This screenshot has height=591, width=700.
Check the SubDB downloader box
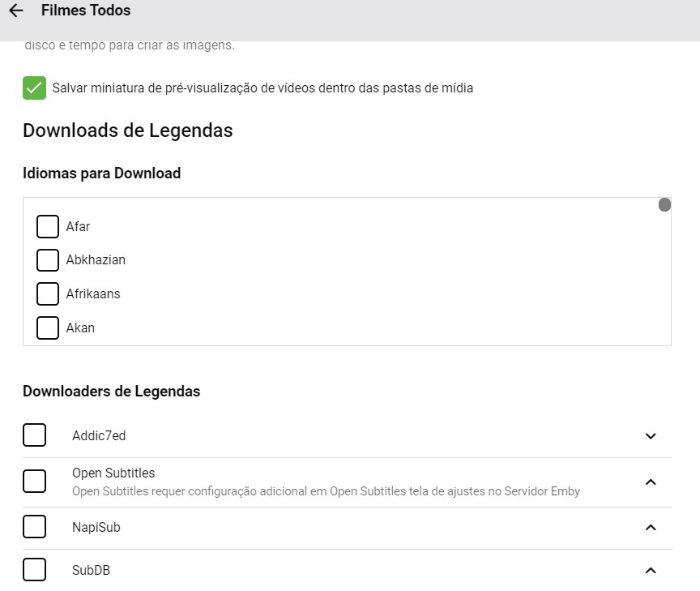(x=34, y=570)
